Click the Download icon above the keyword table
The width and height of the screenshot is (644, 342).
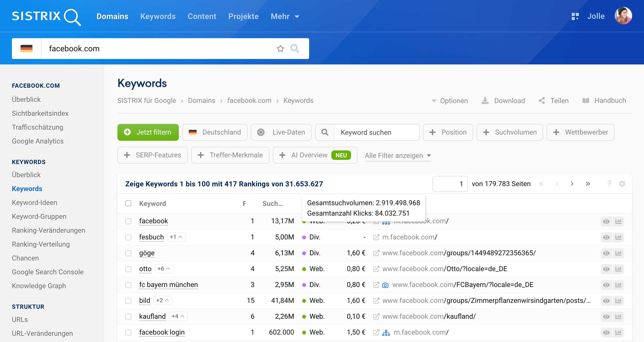pyautogui.click(x=485, y=100)
